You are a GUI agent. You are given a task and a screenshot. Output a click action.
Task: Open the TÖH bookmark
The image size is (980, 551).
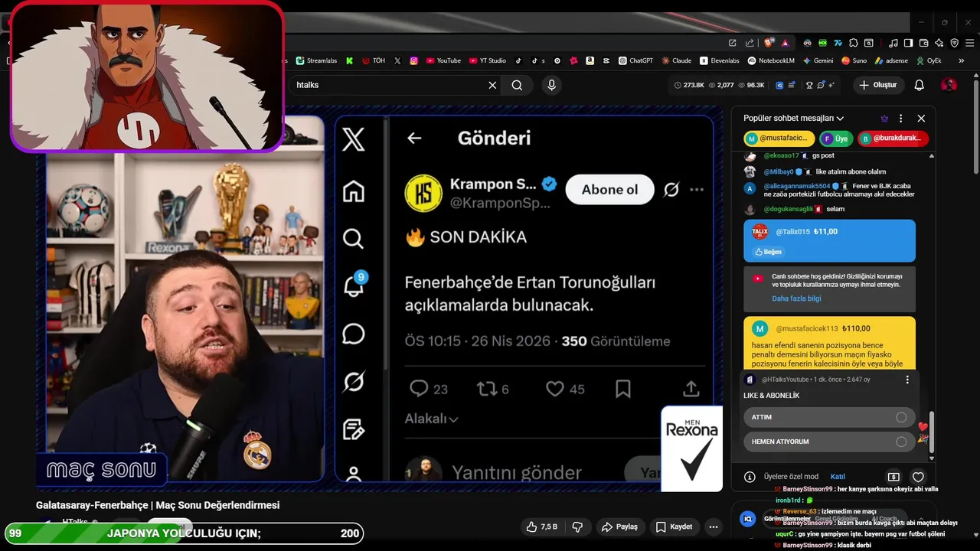click(374, 60)
